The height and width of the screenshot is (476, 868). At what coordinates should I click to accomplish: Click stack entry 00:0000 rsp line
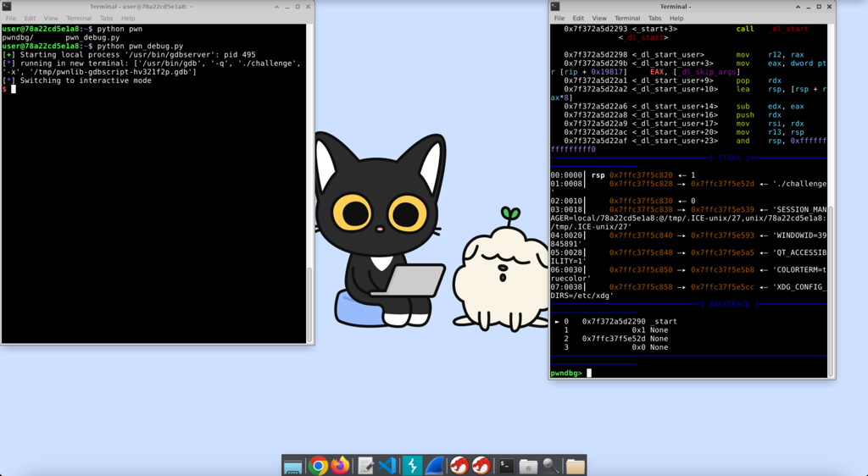(624, 175)
